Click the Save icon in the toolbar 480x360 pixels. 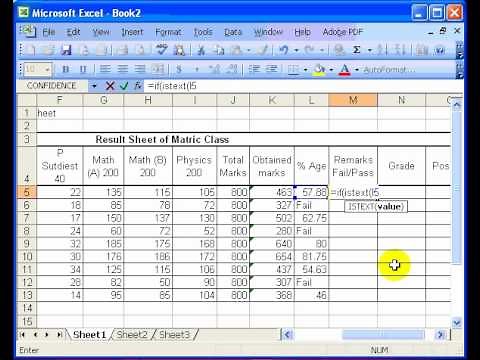point(66,50)
